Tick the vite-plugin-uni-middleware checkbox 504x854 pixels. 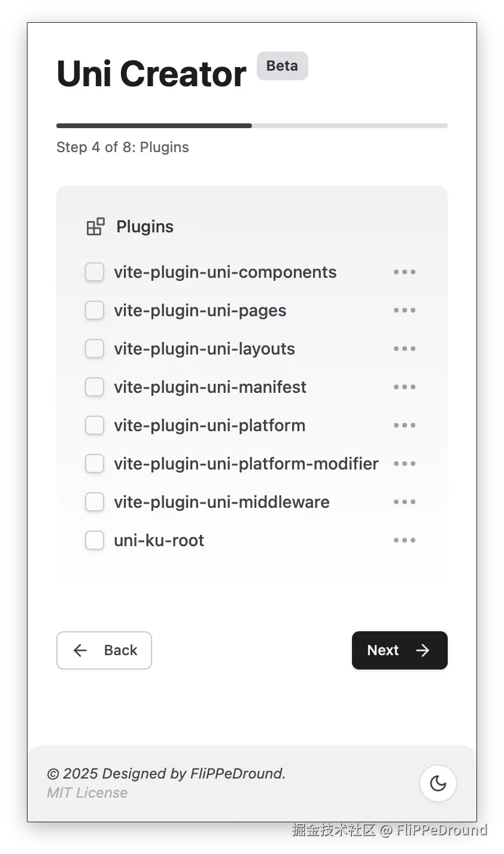coord(95,502)
